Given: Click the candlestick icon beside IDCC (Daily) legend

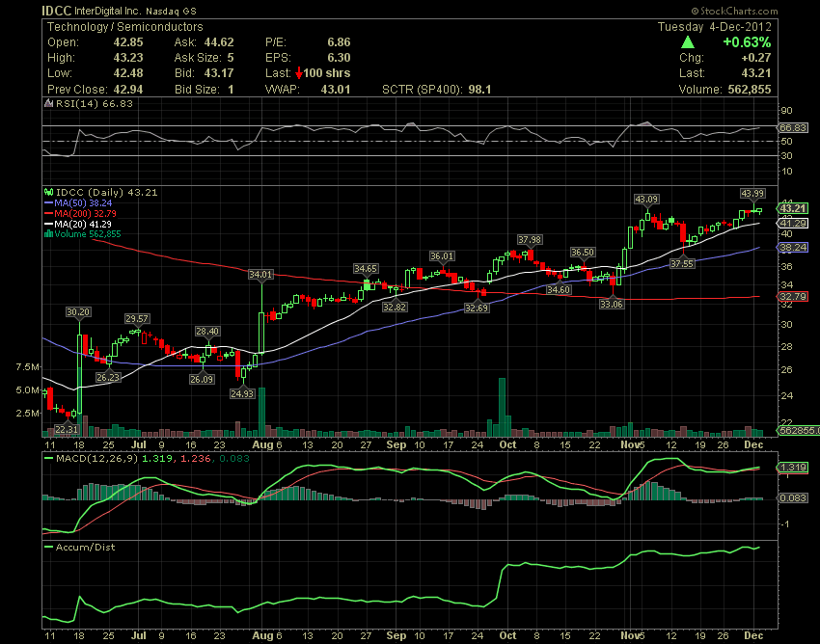Looking at the screenshot, I should pyautogui.click(x=49, y=193).
